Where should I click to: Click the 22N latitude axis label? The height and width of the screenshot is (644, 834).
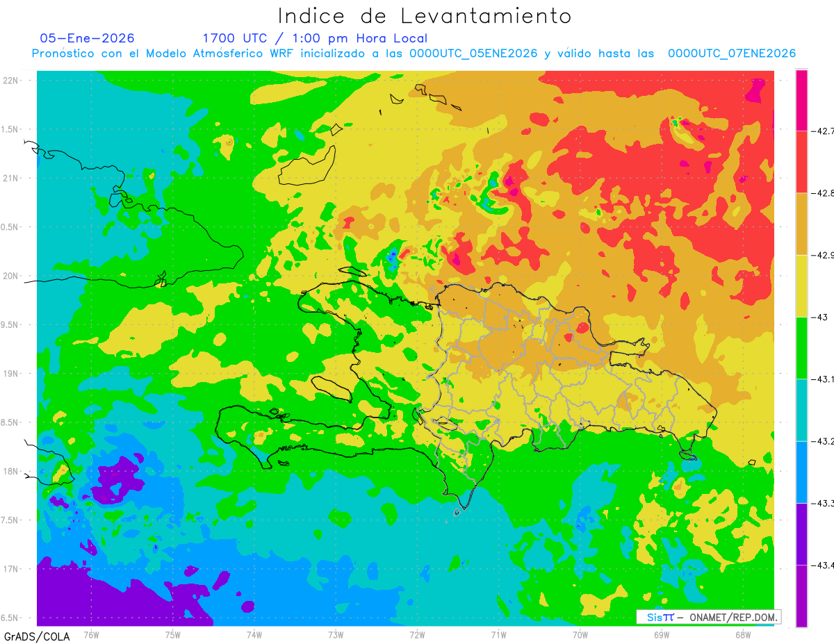pyautogui.click(x=10, y=81)
